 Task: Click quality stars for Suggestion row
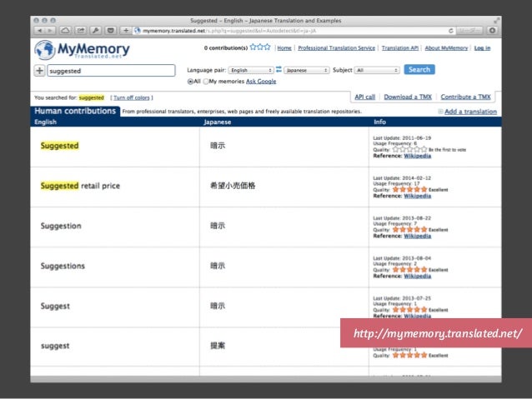tap(409, 230)
